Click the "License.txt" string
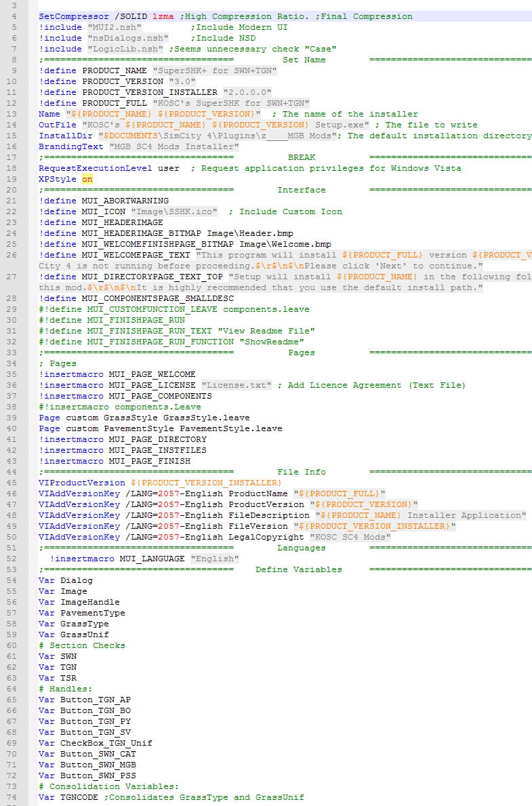 point(236,385)
